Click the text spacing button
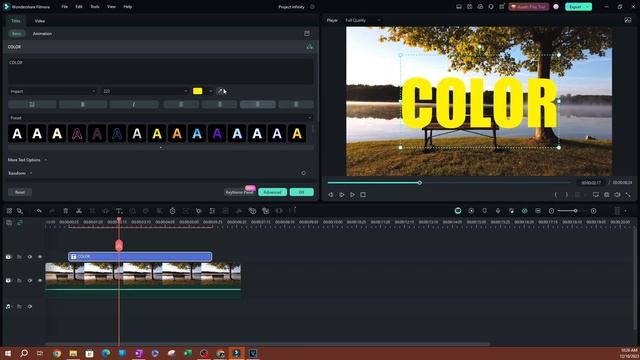 (x=32, y=104)
